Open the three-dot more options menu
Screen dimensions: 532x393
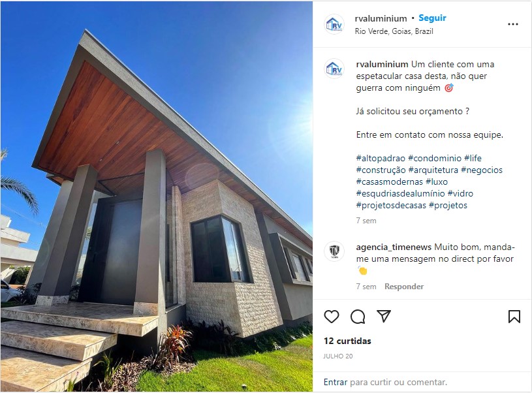click(x=512, y=24)
